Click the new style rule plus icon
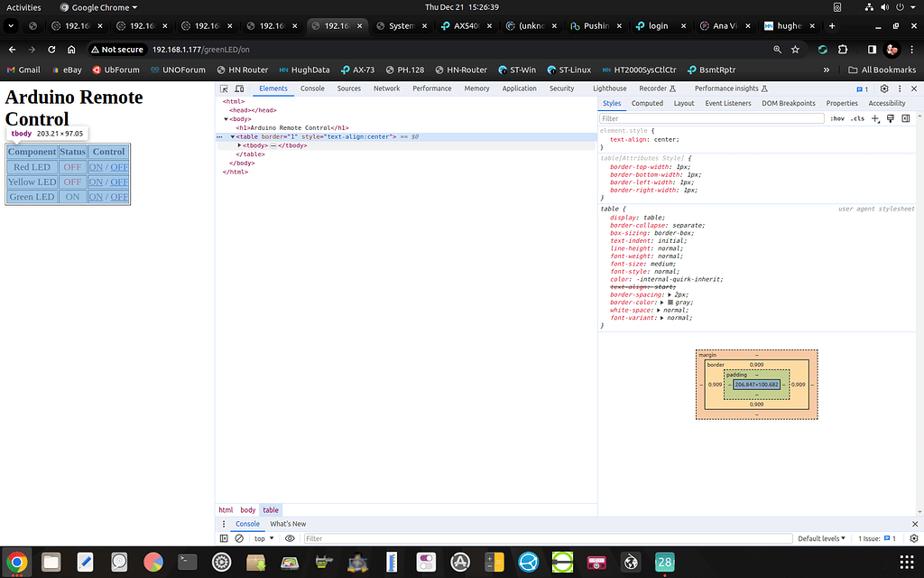This screenshot has height=578, width=924. pos(873,118)
